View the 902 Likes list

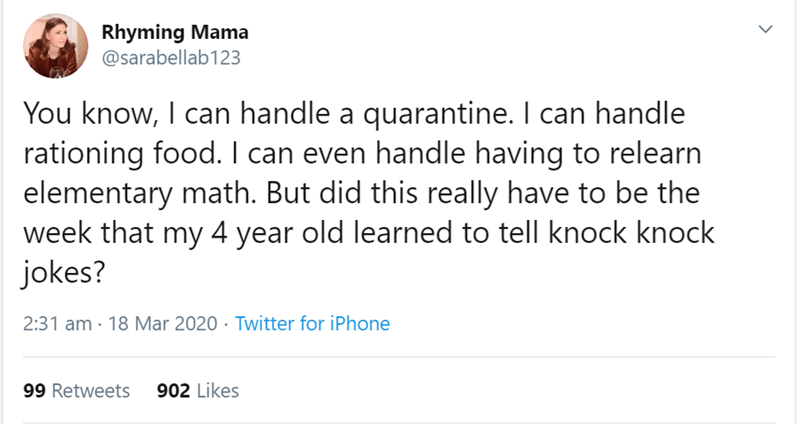tap(198, 391)
